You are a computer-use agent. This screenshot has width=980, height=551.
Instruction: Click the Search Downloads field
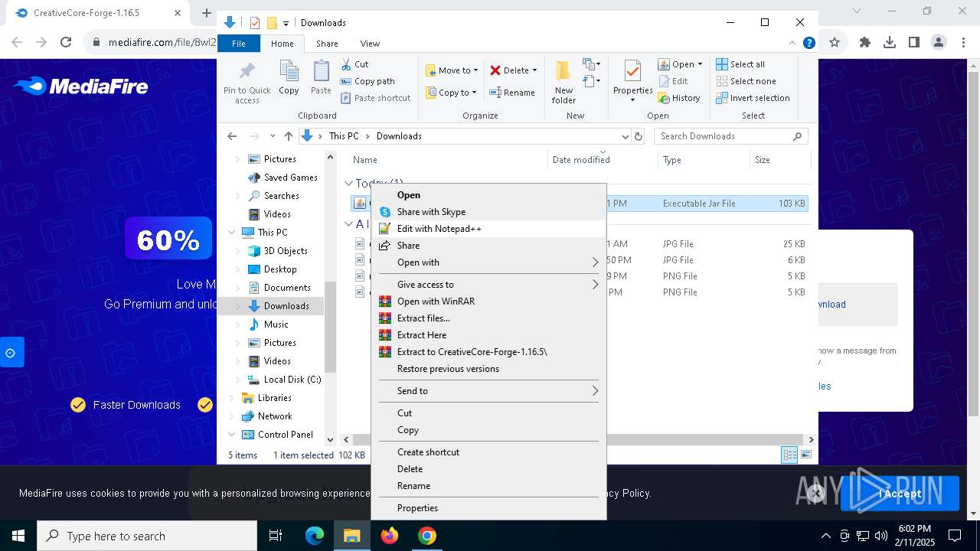pos(730,136)
